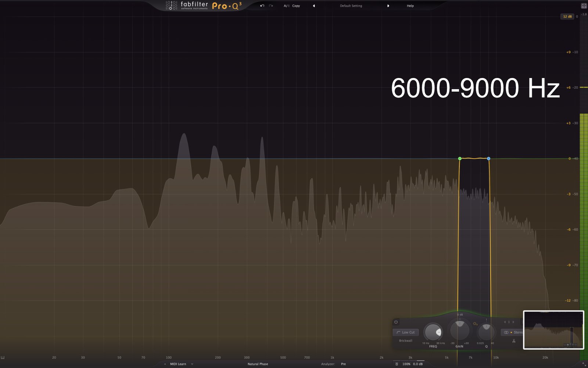Toggle full screen mode icon
This screenshot has width=588, height=368.
click(x=584, y=6)
